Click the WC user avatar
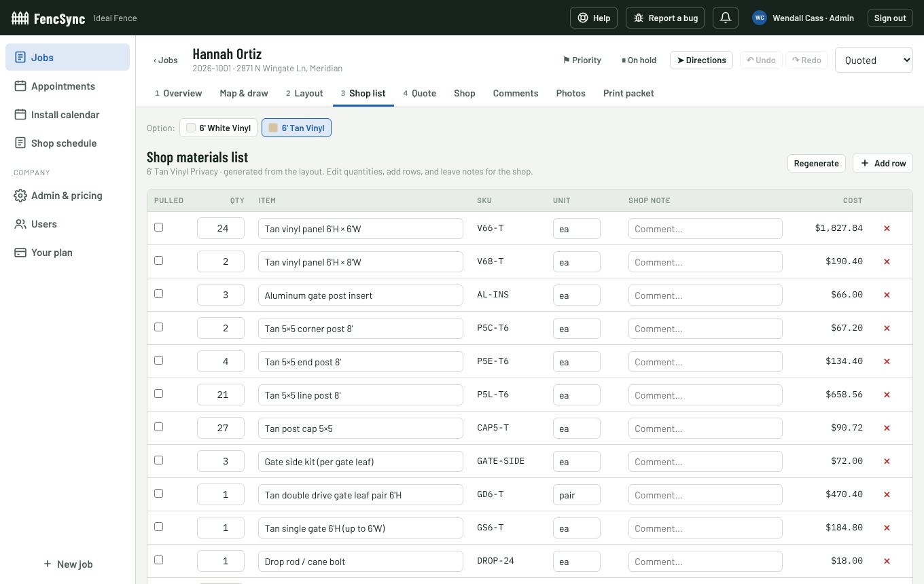 760,18
